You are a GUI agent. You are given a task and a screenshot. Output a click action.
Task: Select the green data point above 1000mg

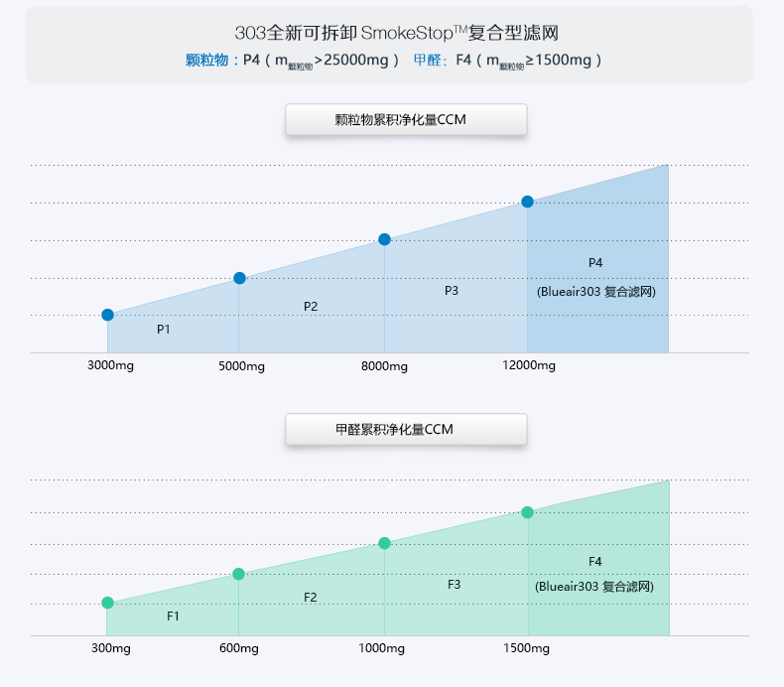(x=384, y=543)
